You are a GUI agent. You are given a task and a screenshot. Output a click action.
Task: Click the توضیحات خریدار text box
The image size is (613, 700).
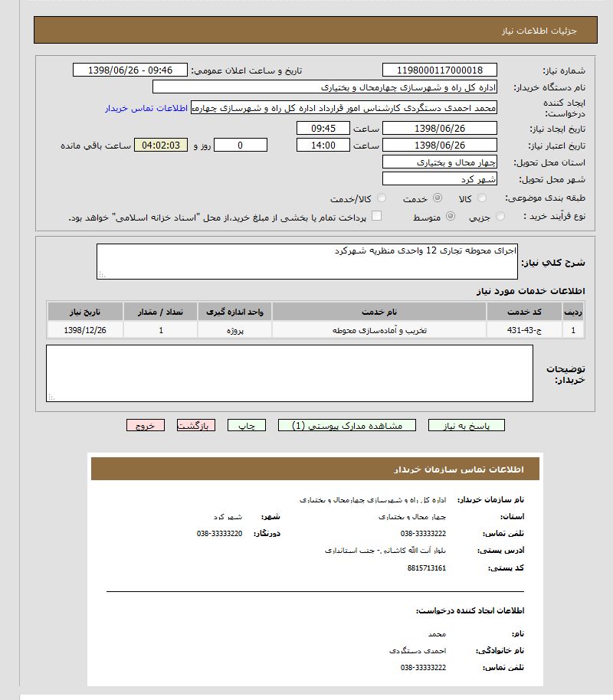click(x=289, y=373)
